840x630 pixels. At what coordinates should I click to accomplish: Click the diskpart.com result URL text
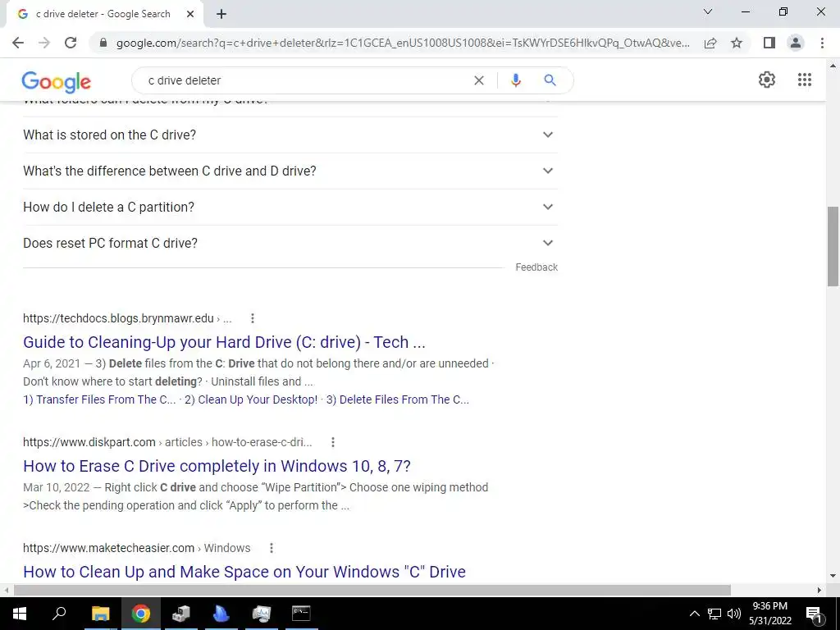pyautogui.click(x=167, y=442)
